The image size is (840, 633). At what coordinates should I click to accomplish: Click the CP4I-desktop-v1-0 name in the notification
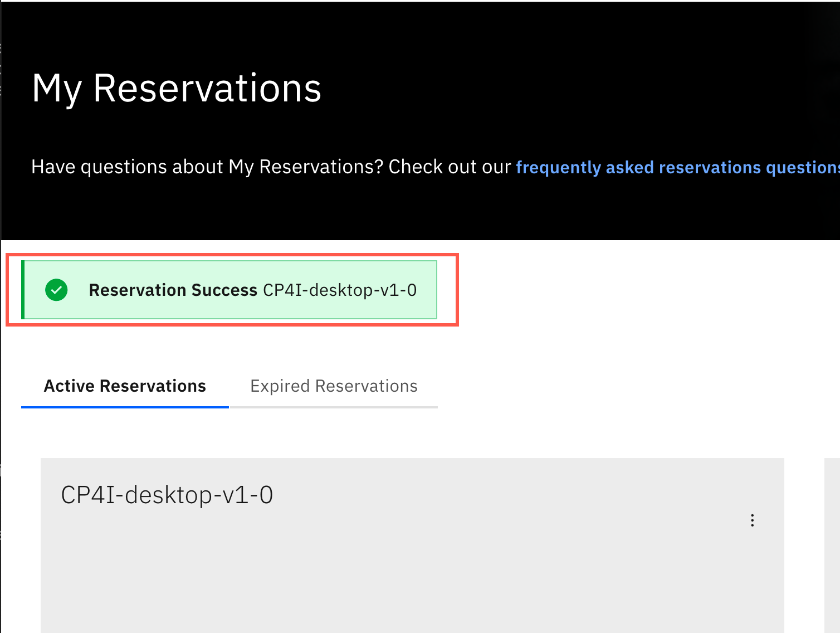pos(340,290)
